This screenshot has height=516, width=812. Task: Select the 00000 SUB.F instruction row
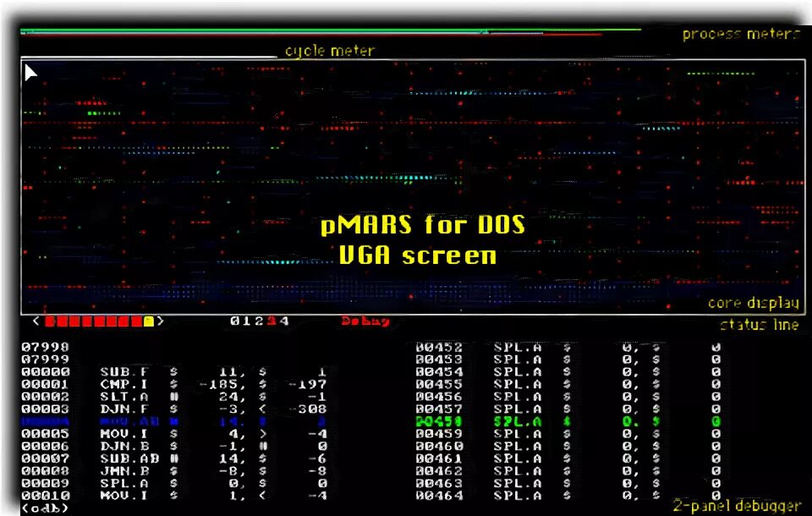click(174, 372)
